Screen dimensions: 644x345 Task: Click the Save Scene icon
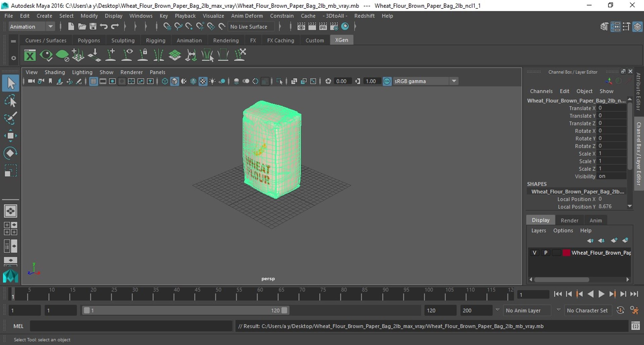coord(93,27)
